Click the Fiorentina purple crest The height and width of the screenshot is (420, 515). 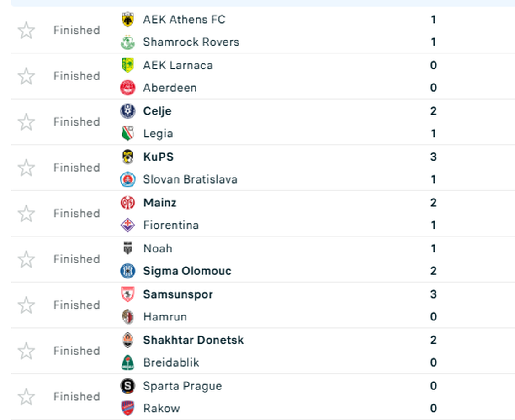[x=127, y=225]
